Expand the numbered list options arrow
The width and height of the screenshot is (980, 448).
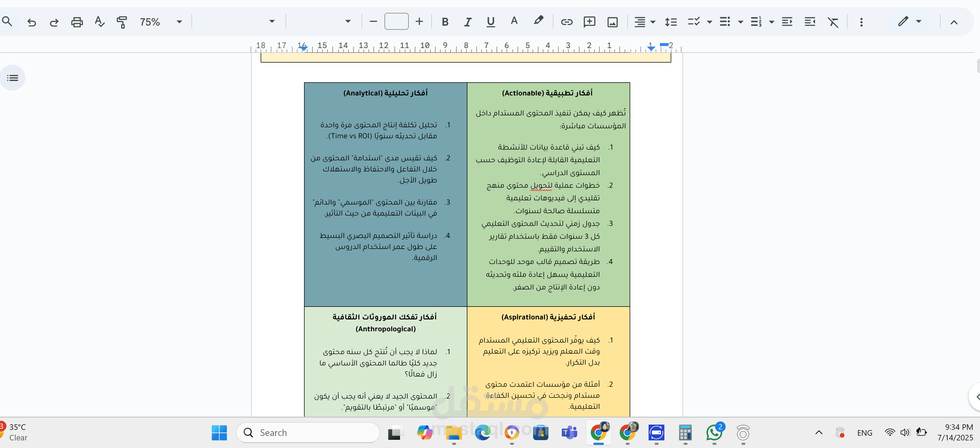coord(771,22)
